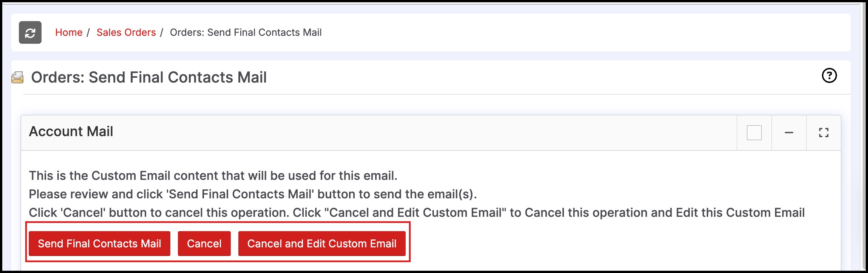Image resolution: width=868 pixels, height=273 pixels.
Task: Click the 'Please review and click' instruction line
Action: (253, 194)
